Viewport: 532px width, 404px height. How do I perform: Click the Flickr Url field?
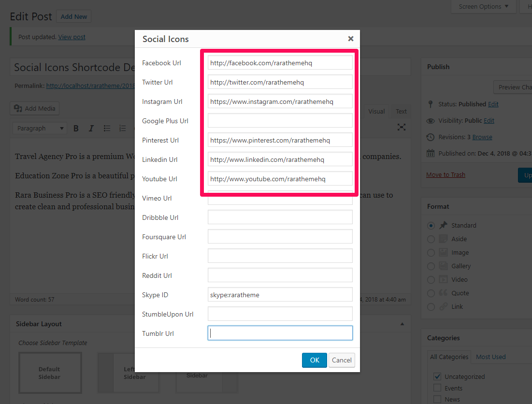pyautogui.click(x=280, y=256)
